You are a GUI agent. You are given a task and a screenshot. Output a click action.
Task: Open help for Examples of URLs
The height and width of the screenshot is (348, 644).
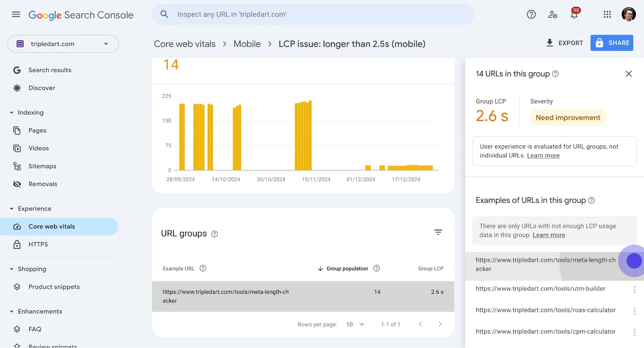591,200
